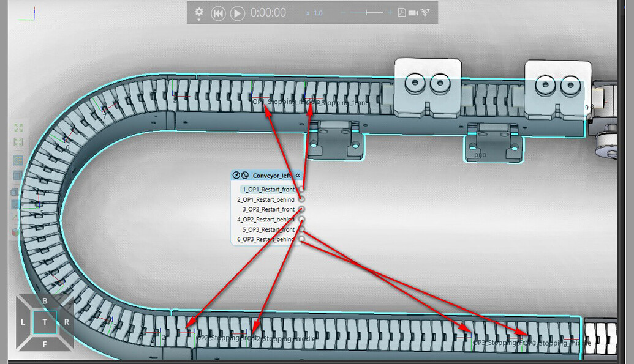Image resolution: width=634 pixels, height=364 pixels.
Task: Click port circle of 3_OP2_Restart_front
Action: click(x=301, y=209)
